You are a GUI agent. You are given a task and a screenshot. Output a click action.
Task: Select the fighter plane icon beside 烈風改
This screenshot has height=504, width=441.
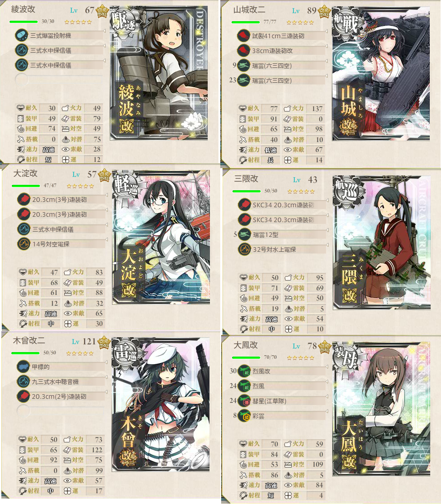[x=244, y=371]
